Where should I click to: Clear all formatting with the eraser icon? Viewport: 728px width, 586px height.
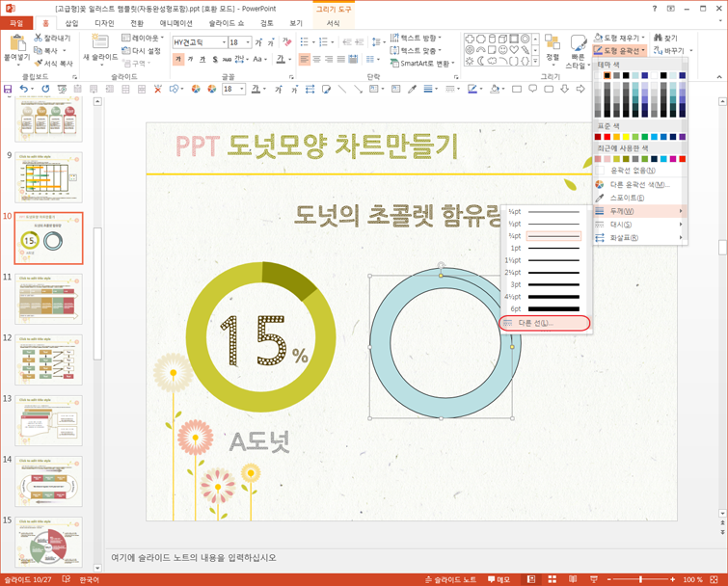pos(287,42)
